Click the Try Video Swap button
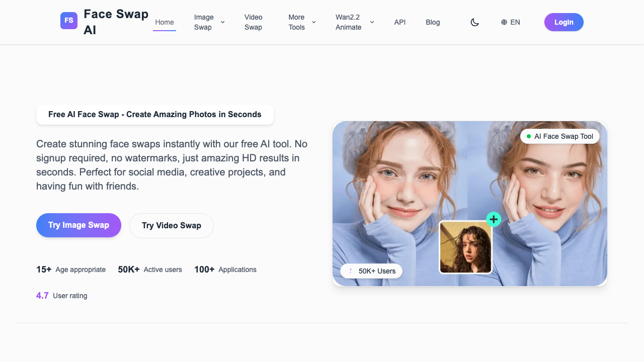Image resolution: width=644 pixels, height=362 pixels. 172,225
